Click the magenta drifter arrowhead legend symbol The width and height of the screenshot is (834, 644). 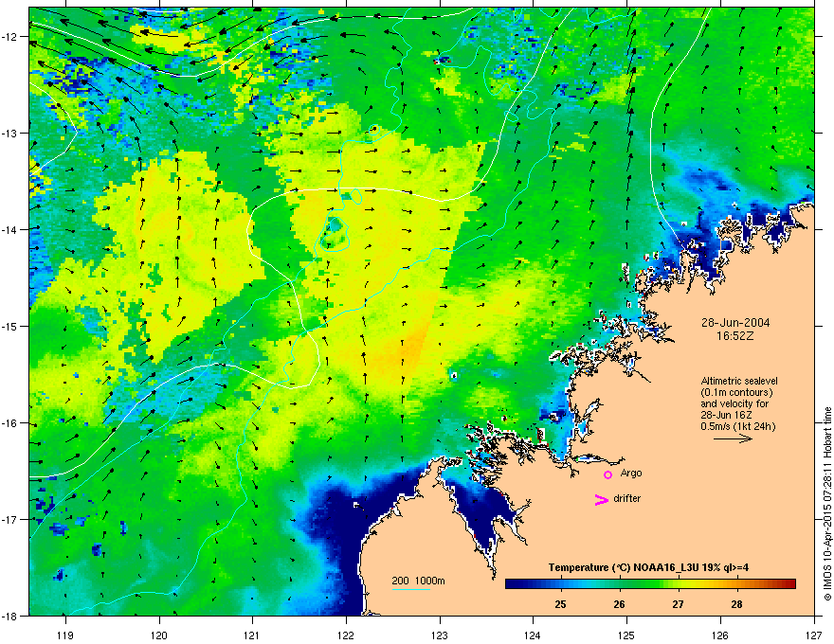coord(601,499)
